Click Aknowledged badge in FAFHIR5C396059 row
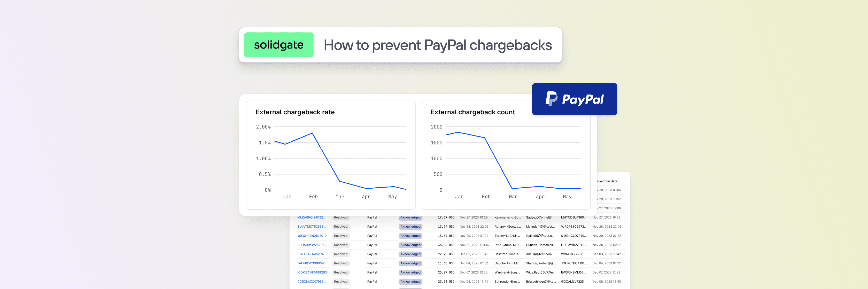The width and height of the screenshot is (868, 289). [x=410, y=263]
